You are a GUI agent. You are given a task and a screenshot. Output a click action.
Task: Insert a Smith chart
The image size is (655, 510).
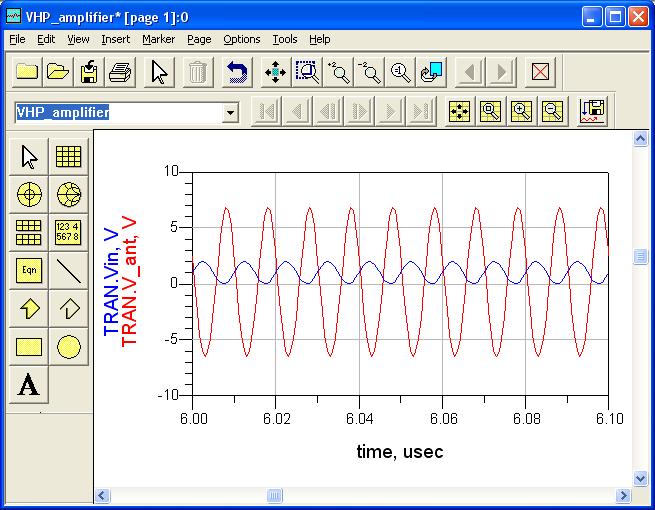pyautogui.click(x=68, y=195)
